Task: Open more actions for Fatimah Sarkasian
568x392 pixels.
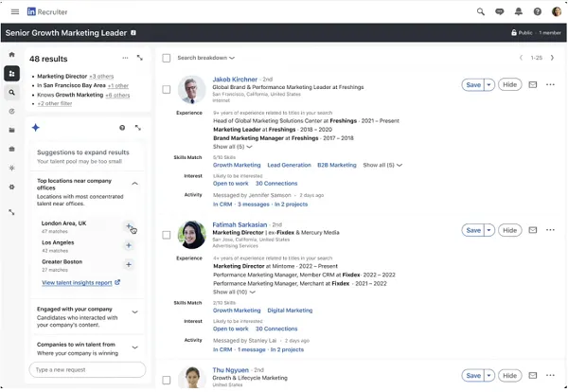Action: (550, 230)
